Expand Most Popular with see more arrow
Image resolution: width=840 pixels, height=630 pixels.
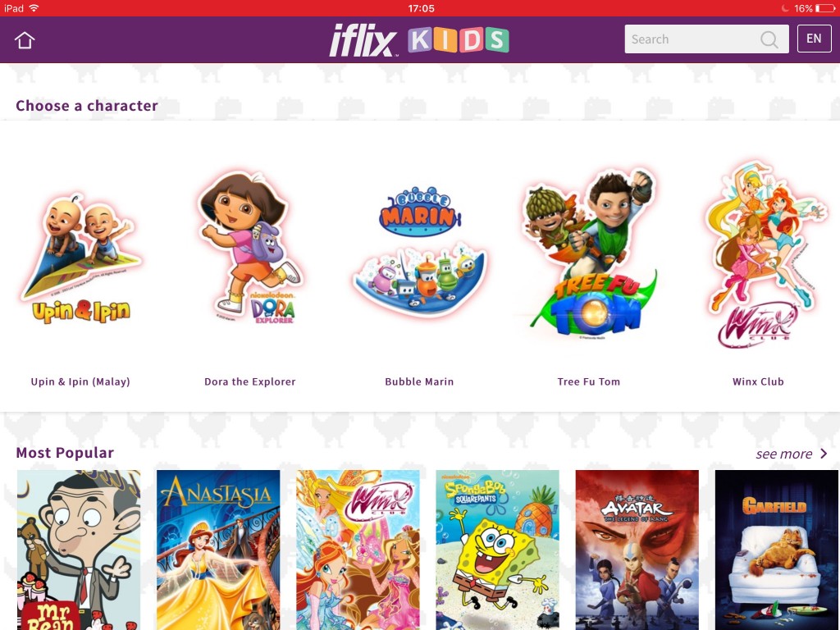[824, 454]
